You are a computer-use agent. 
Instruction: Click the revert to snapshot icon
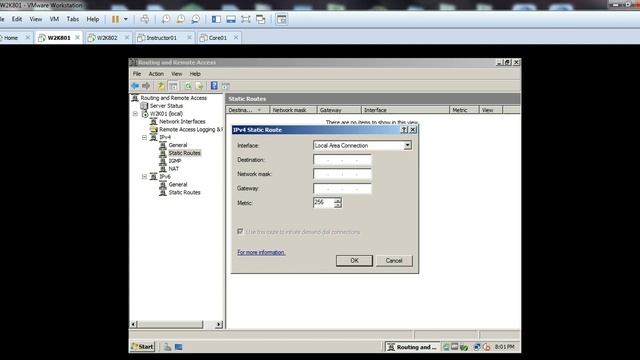(180, 19)
